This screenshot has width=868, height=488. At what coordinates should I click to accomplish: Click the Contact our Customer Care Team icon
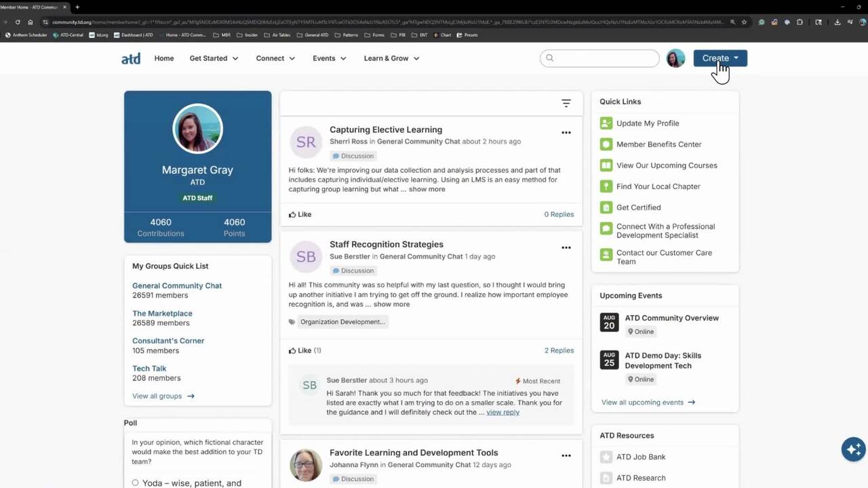point(606,255)
